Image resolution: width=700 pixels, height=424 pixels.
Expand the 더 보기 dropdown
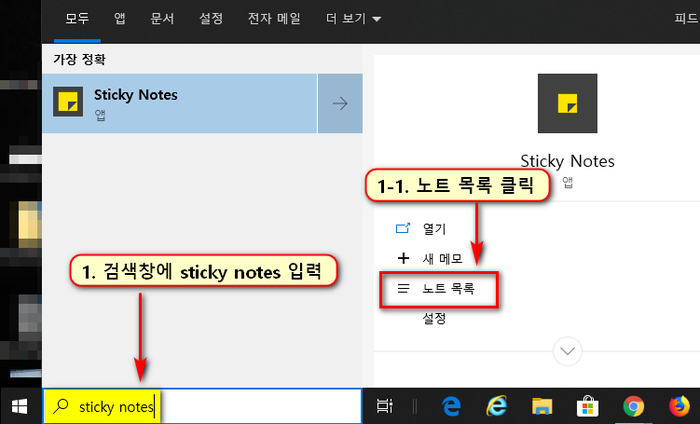pos(353,19)
